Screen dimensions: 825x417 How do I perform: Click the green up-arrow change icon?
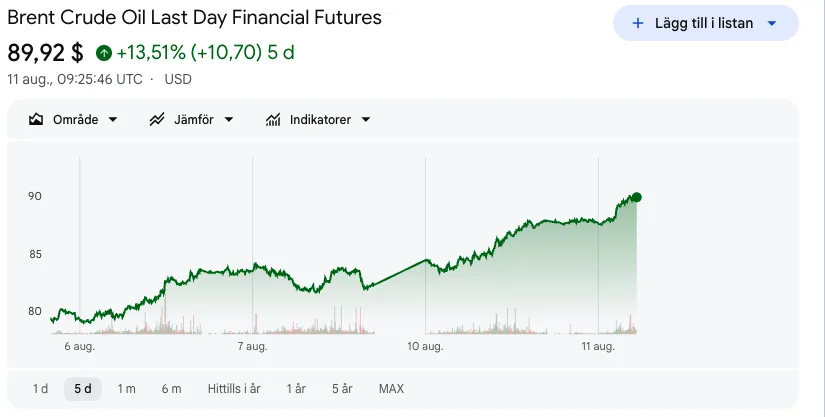(x=104, y=53)
